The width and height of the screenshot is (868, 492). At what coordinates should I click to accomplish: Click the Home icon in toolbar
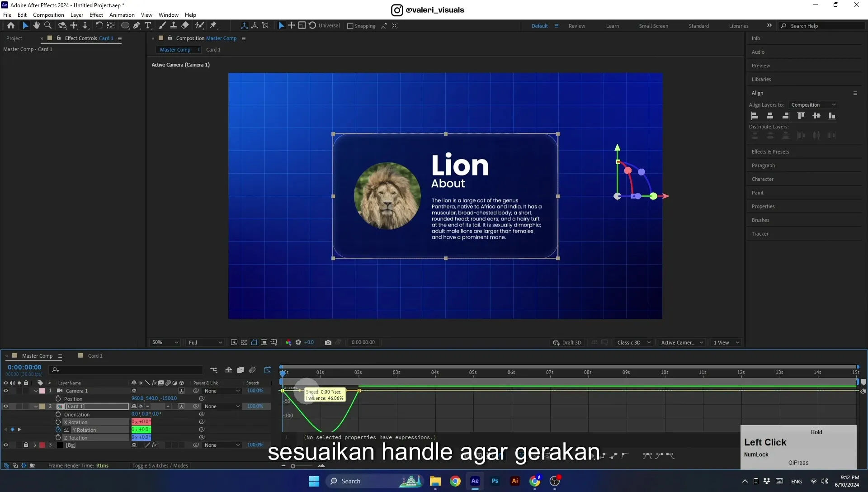(x=11, y=26)
